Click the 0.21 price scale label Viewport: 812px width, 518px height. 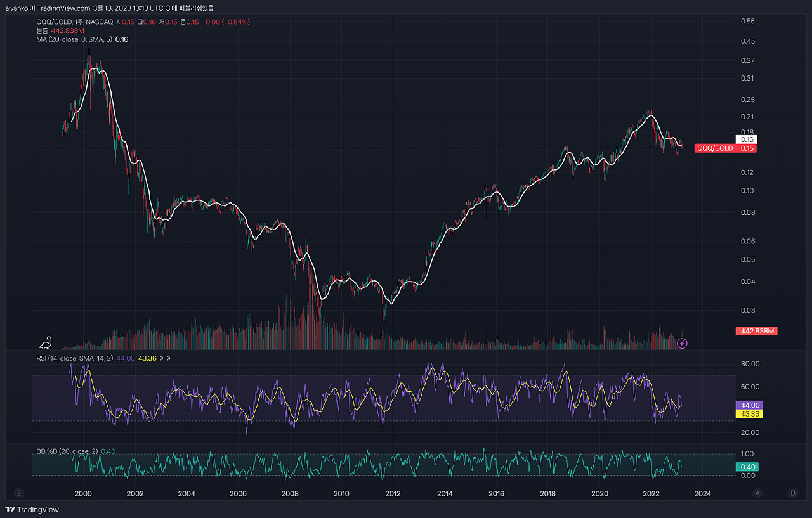747,117
